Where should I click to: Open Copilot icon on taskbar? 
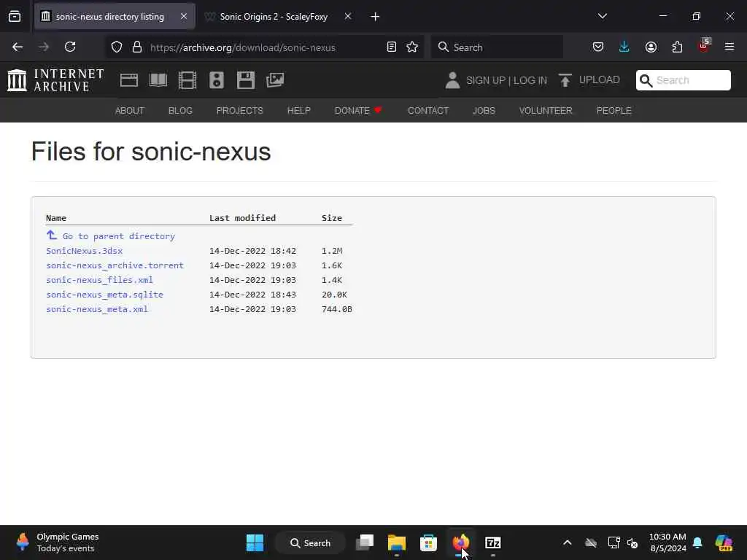pyautogui.click(x=724, y=542)
